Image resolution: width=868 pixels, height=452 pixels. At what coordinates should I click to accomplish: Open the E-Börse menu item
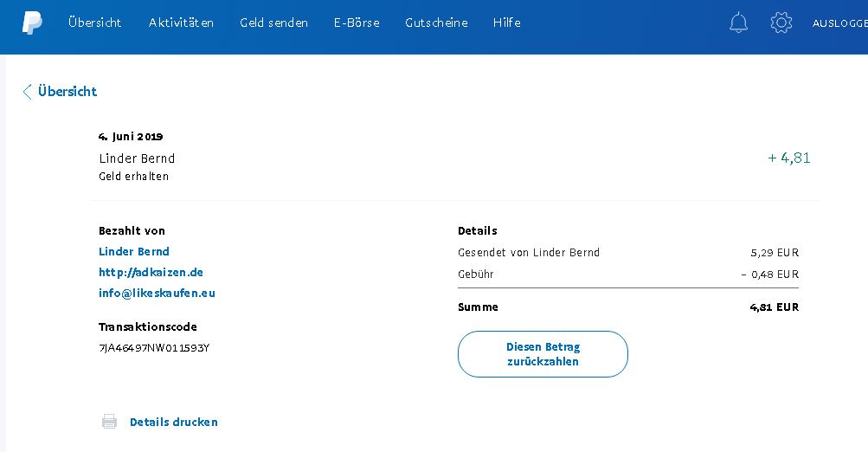click(x=357, y=23)
